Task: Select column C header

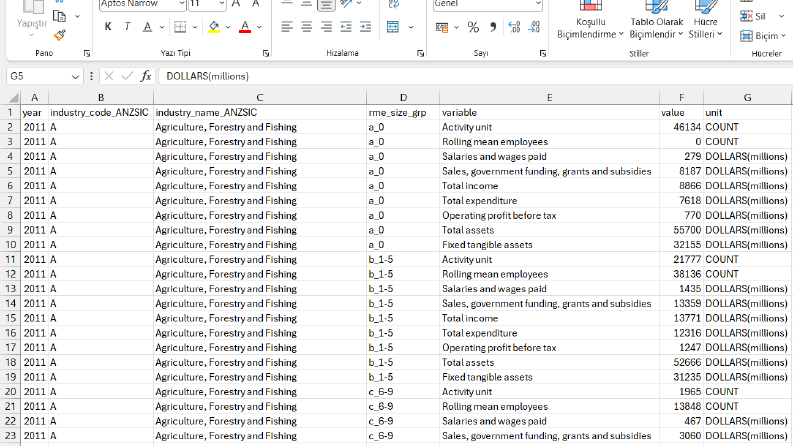Action: [x=259, y=98]
